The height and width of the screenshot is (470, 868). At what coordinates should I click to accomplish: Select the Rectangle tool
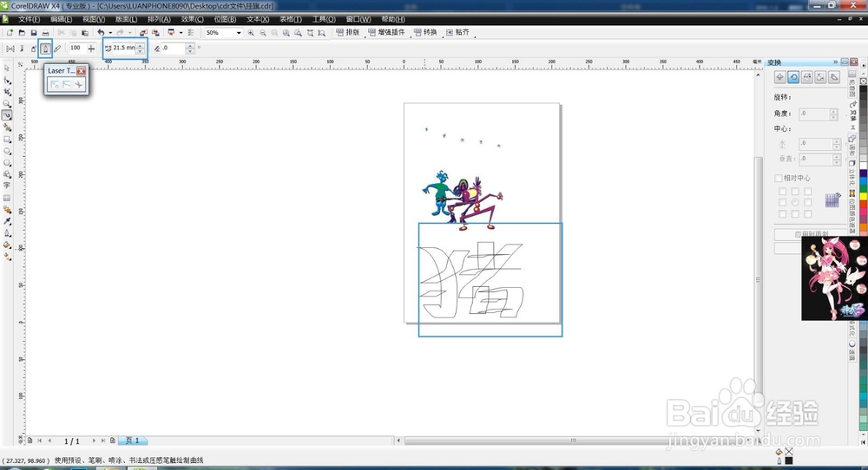point(7,140)
